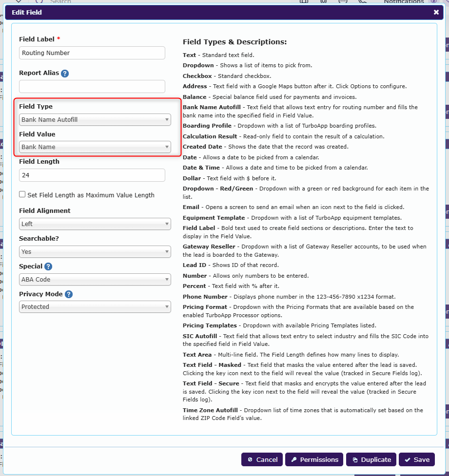Click the Field Length input

pyautogui.click(x=92, y=175)
